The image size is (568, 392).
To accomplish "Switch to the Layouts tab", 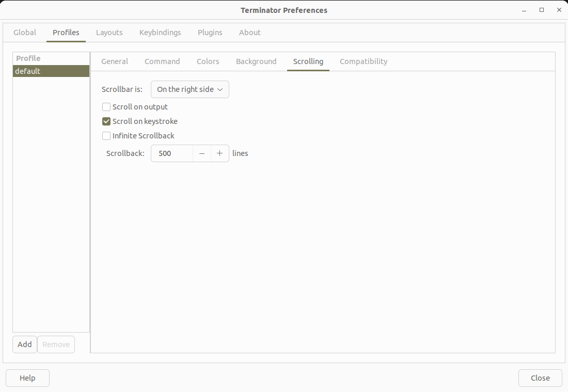I will (109, 33).
